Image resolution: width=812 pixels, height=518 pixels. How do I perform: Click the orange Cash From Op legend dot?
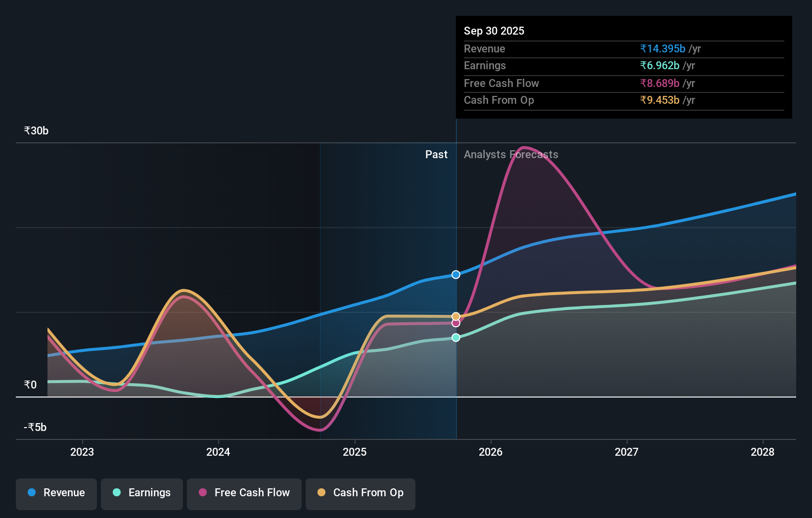click(322, 493)
